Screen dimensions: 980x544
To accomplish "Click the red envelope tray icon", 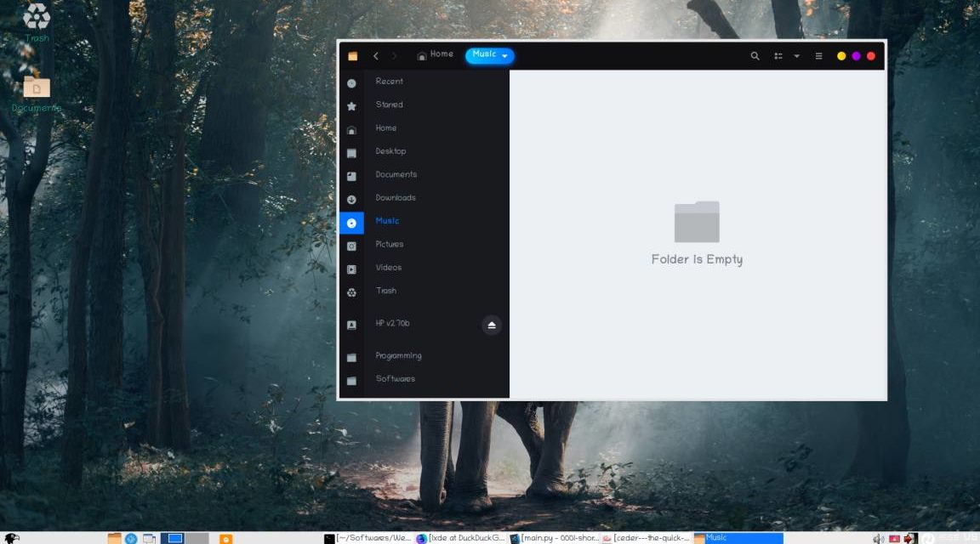I will coord(894,539).
